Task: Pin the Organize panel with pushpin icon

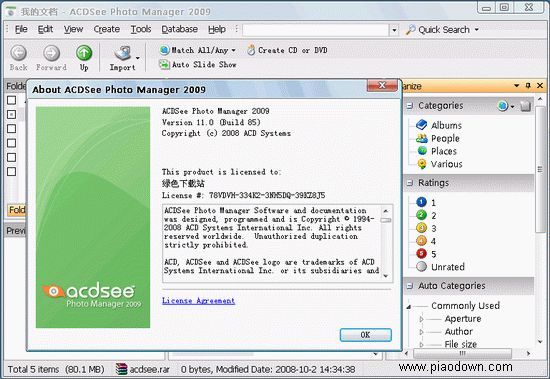Action: [528, 86]
